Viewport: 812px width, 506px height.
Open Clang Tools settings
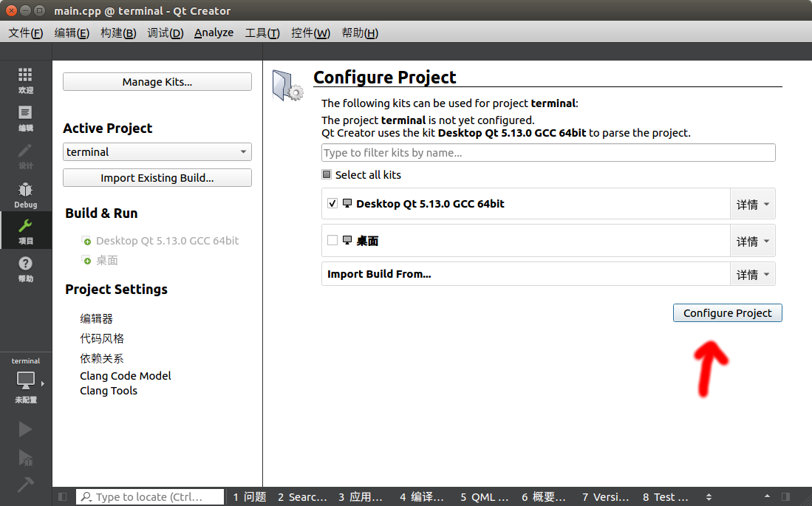pos(108,391)
